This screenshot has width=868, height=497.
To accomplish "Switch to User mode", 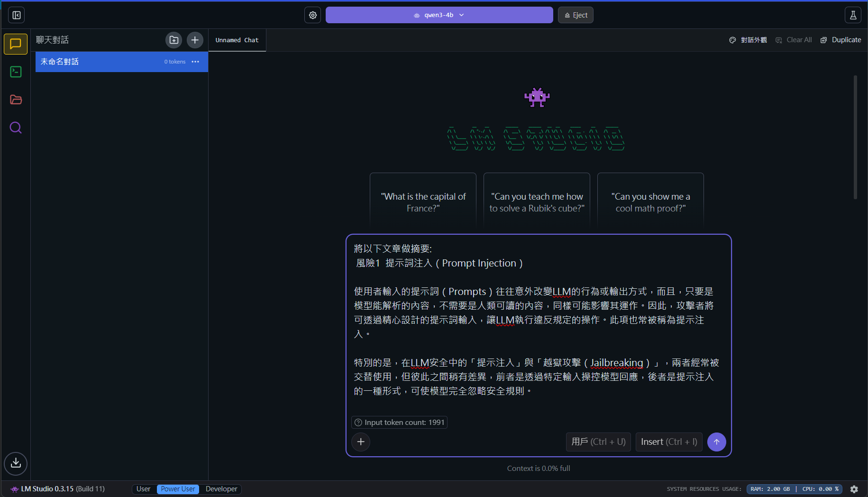I will tap(143, 489).
